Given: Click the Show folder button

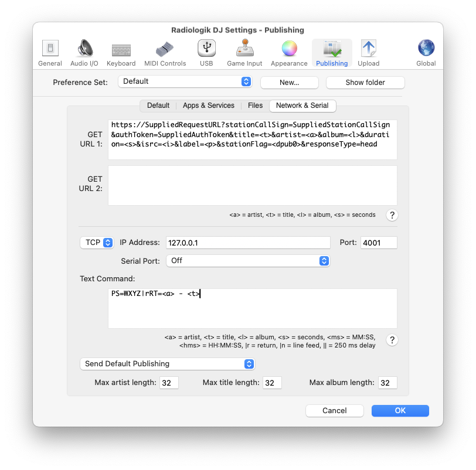Looking at the screenshot, I should [365, 83].
